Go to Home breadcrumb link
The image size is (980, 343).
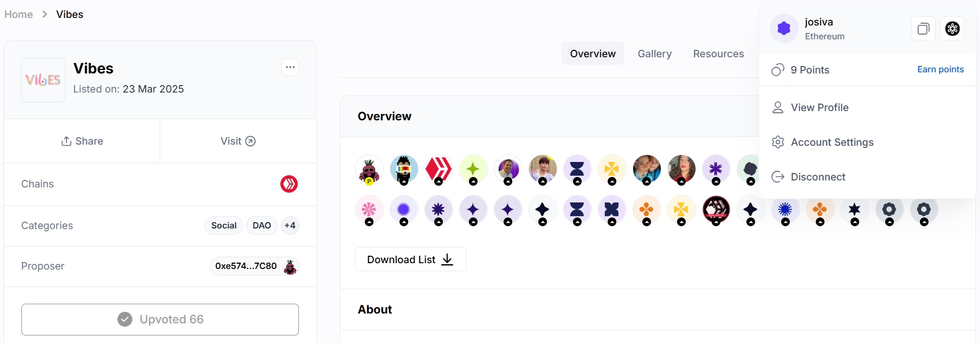coord(19,14)
